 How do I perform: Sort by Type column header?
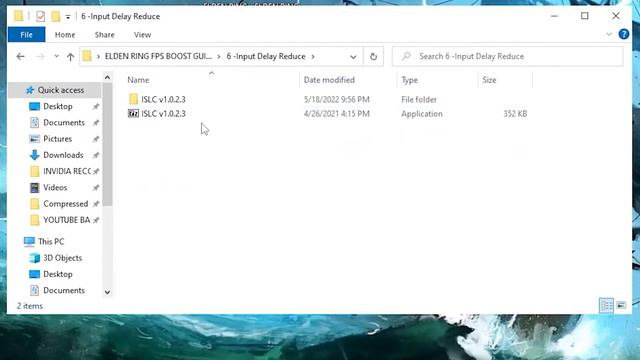[409, 80]
